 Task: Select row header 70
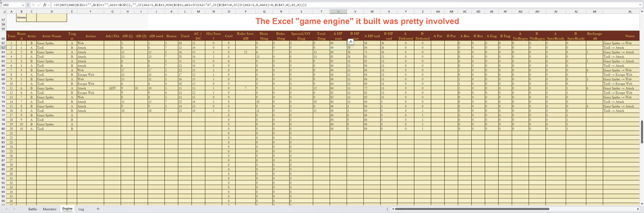[4, 83]
